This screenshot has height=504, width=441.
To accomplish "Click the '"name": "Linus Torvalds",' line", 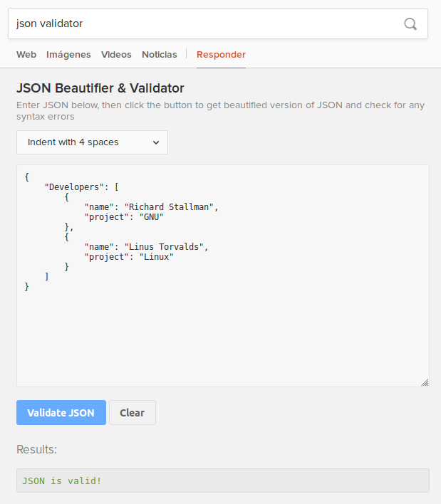I will (x=146, y=247).
